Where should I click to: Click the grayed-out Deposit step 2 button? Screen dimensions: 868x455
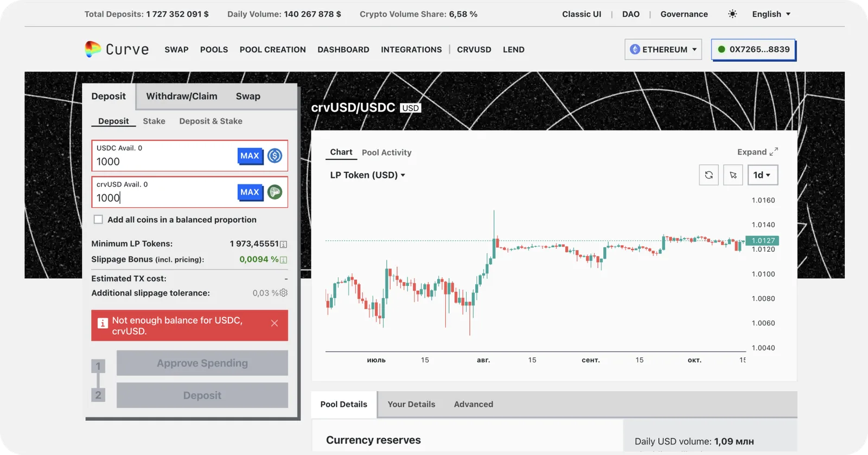point(202,395)
